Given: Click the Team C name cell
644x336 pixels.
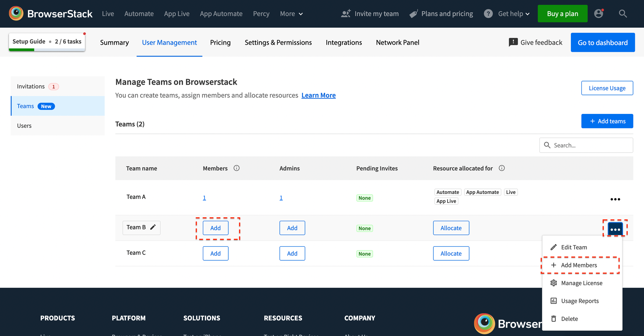Looking at the screenshot, I should point(136,253).
